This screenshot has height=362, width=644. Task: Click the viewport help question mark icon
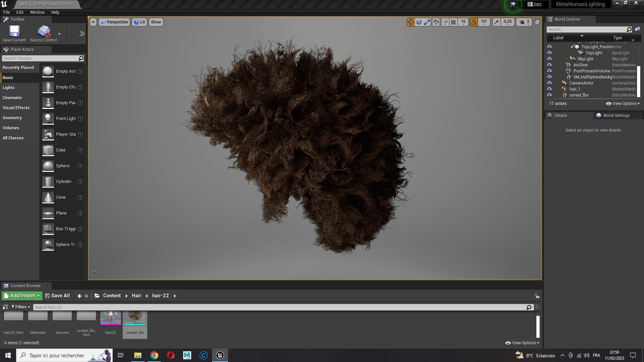coord(95,273)
